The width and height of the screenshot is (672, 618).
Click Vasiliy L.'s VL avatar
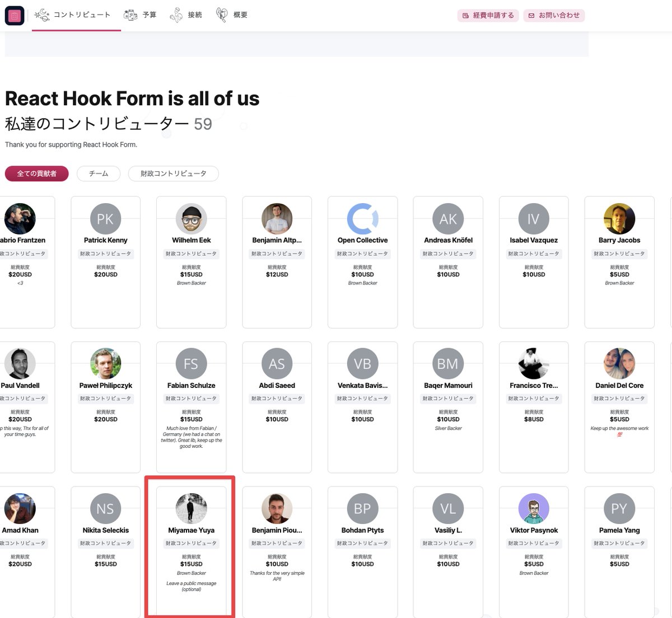(448, 509)
